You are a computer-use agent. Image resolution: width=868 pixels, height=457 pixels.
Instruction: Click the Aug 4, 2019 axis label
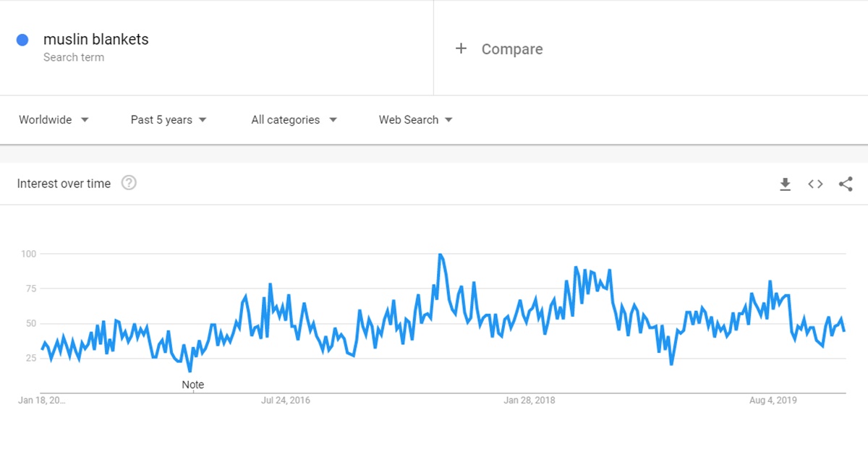click(x=773, y=400)
